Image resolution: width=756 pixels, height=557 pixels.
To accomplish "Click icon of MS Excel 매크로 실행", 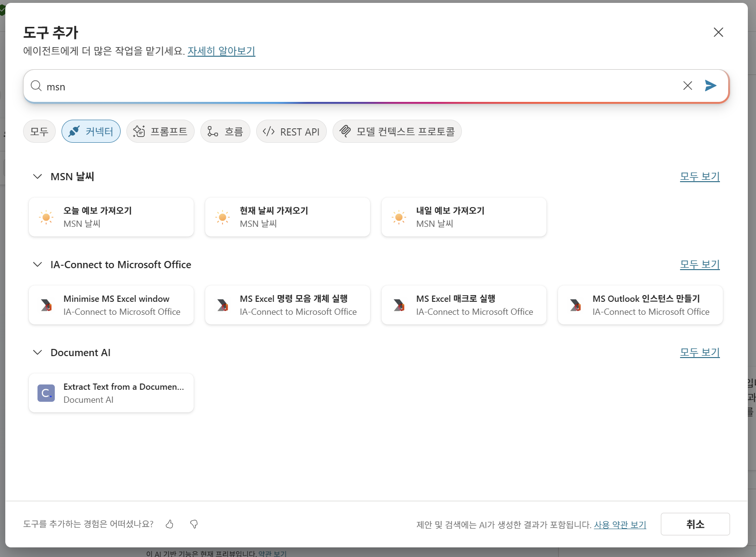I will 399,305.
